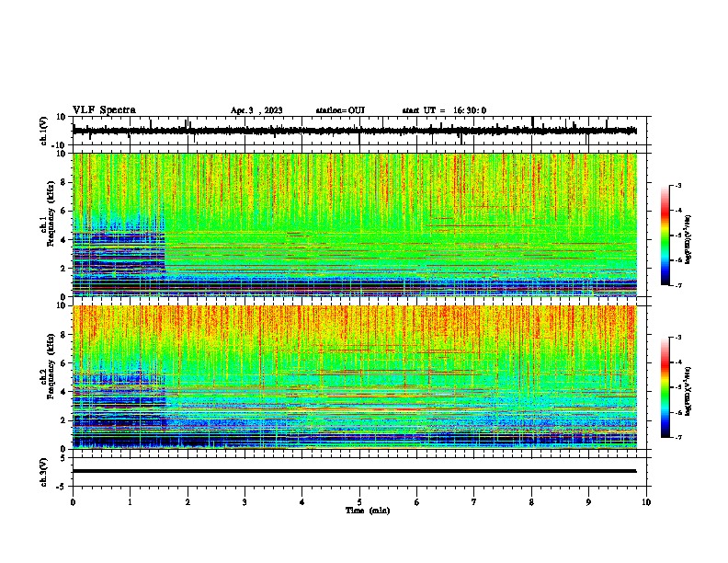Viewport: 728px width, 563px height.
Task: Click the "-7" label on the ch.1 color bar
Action: point(677,285)
